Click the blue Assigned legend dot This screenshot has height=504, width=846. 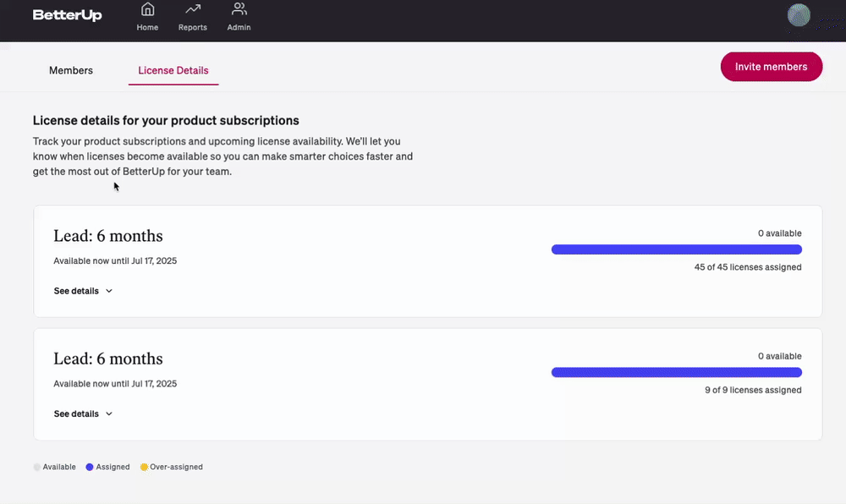(x=90, y=467)
